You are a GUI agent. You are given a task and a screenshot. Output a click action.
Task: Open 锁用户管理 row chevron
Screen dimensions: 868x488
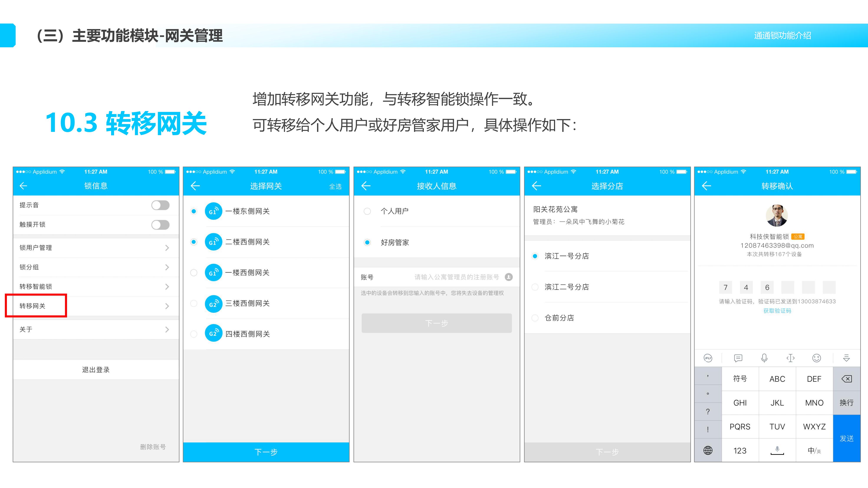[167, 248]
